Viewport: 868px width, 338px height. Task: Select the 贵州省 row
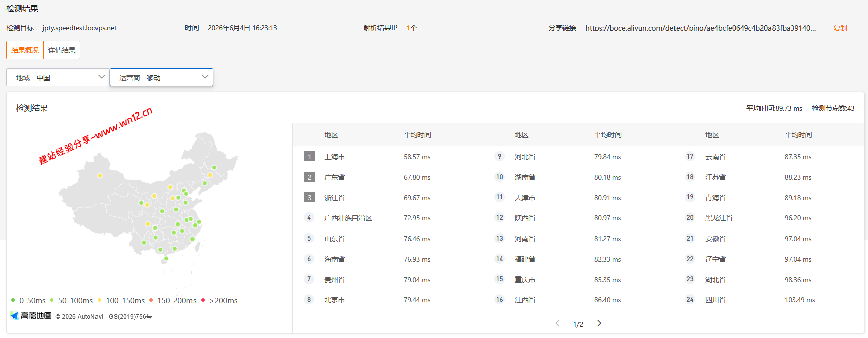tap(388, 280)
